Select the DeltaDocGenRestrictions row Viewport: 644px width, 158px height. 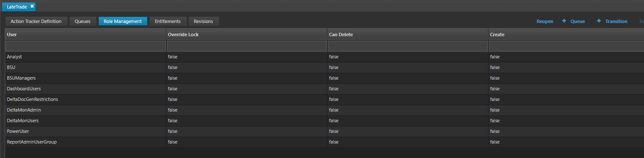324,99
